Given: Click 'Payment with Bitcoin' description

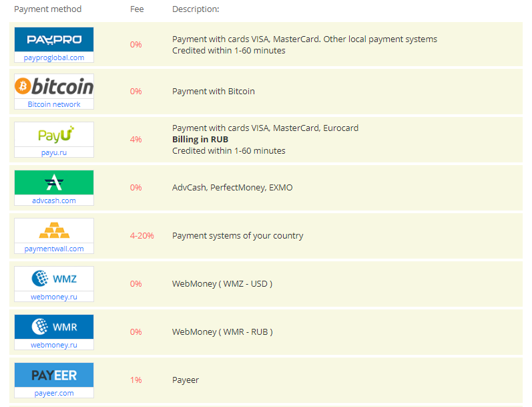Looking at the screenshot, I should click(x=214, y=92).
